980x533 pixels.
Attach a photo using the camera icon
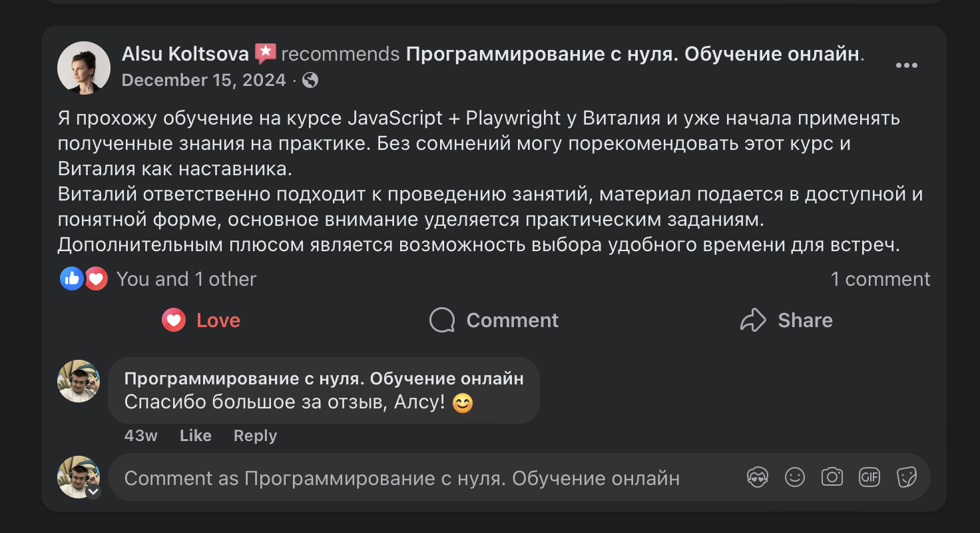point(832,477)
